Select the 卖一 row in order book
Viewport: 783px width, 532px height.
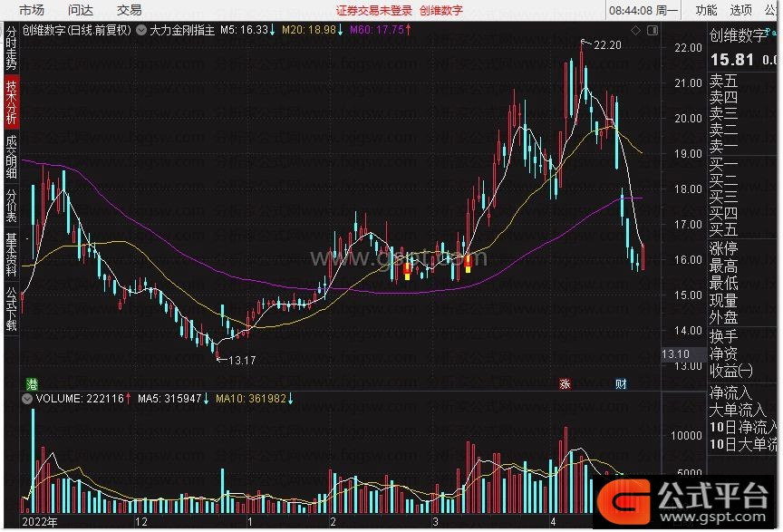point(723,146)
